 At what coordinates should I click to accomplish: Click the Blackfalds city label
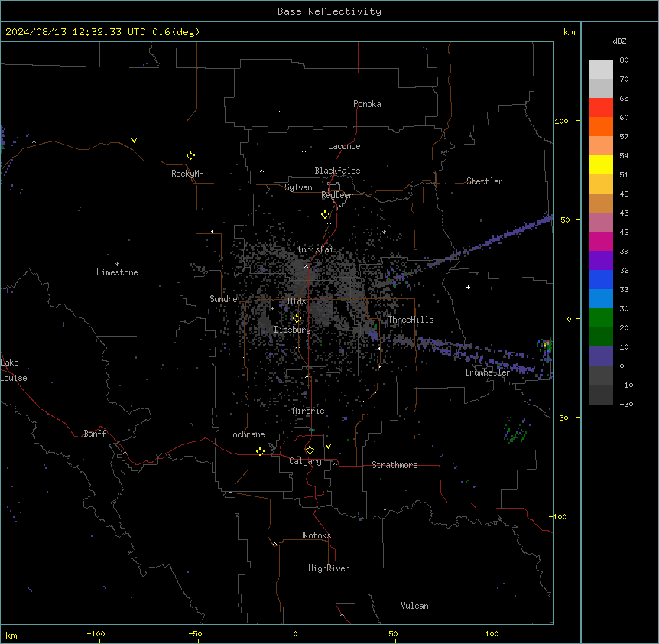pos(337,171)
